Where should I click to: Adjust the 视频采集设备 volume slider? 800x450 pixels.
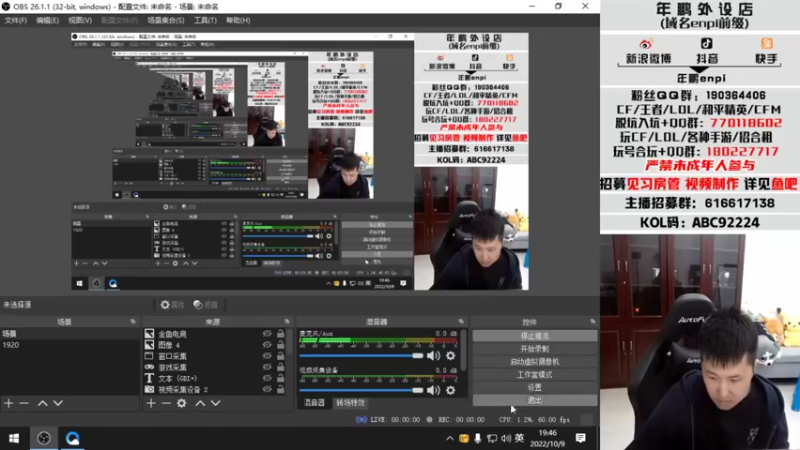361,390
